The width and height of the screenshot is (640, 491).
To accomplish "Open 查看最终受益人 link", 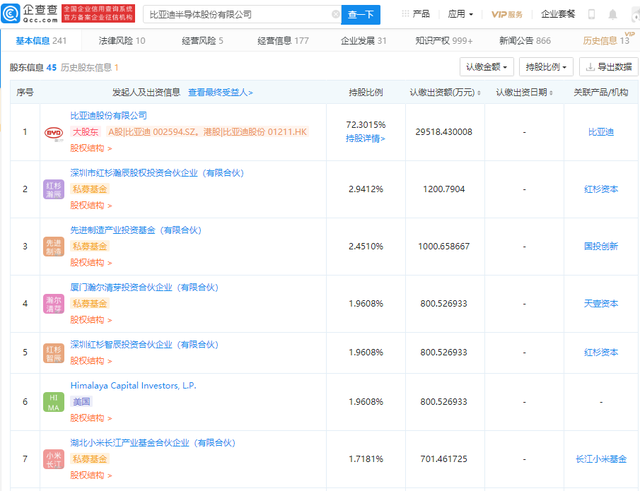I will click(220, 93).
